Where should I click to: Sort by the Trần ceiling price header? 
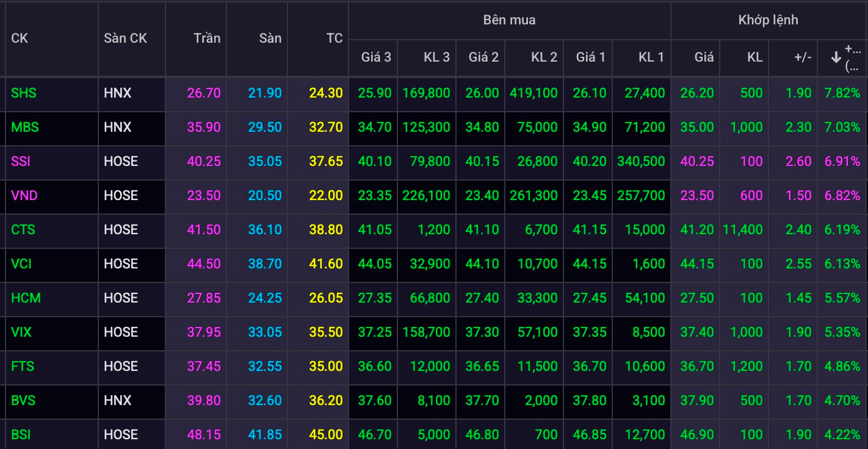coord(207,38)
